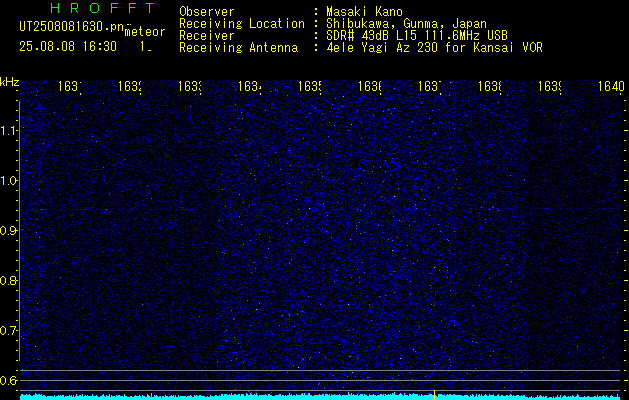Screen dimensions: 629x400
Task: Click the kHz axis unit label
Action: coord(10,82)
